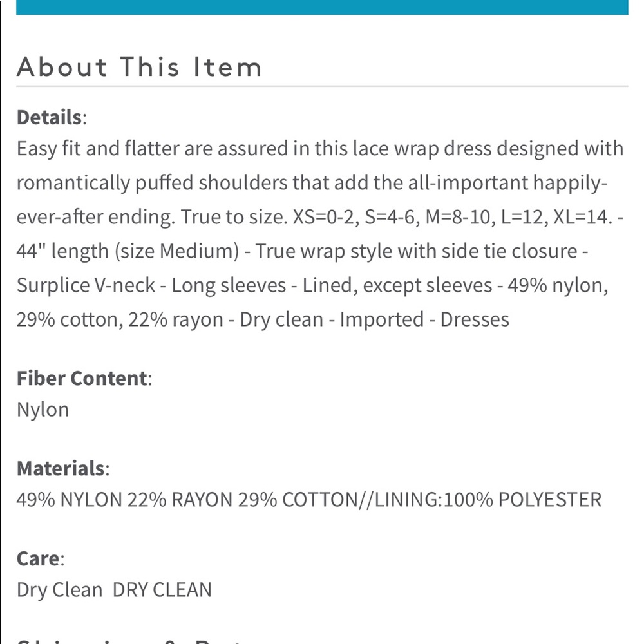The image size is (644, 644).
Task: Expand the partially visible section below Care
Action: tap(131, 641)
